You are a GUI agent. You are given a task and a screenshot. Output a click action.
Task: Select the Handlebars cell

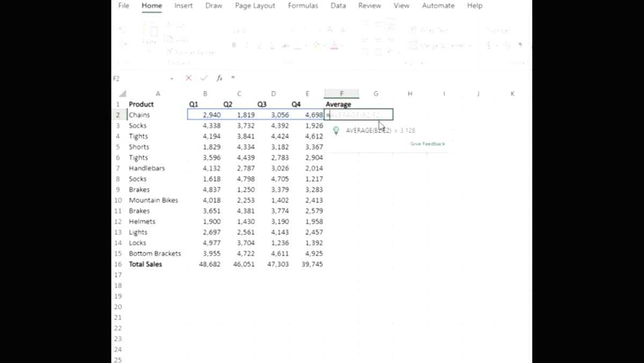pos(157,168)
